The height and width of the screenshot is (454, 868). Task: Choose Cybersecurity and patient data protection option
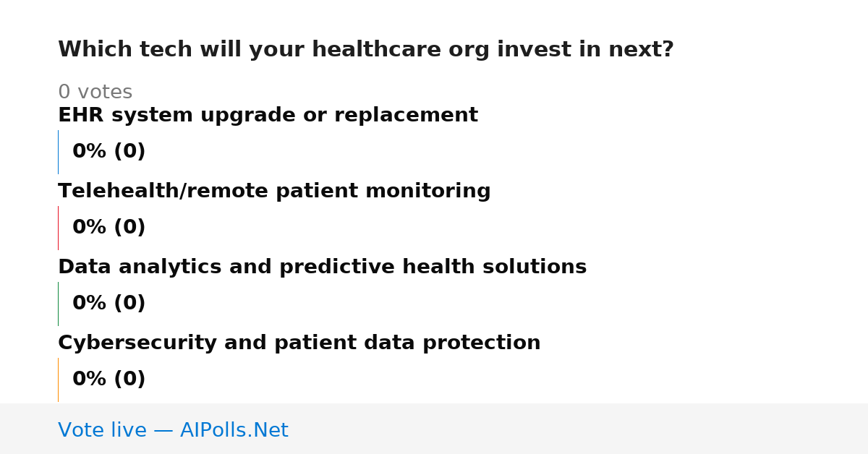click(299, 343)
